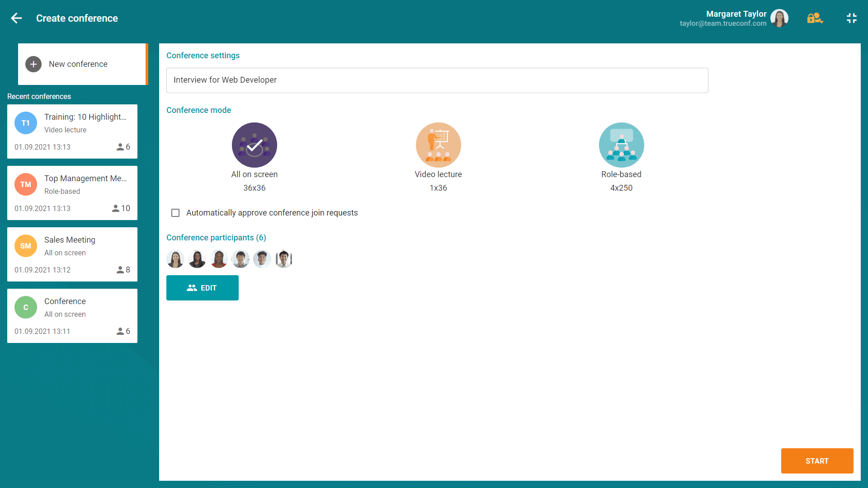868x488 pixels.
Task: Click the conference name input field
Action: [437, 80]
